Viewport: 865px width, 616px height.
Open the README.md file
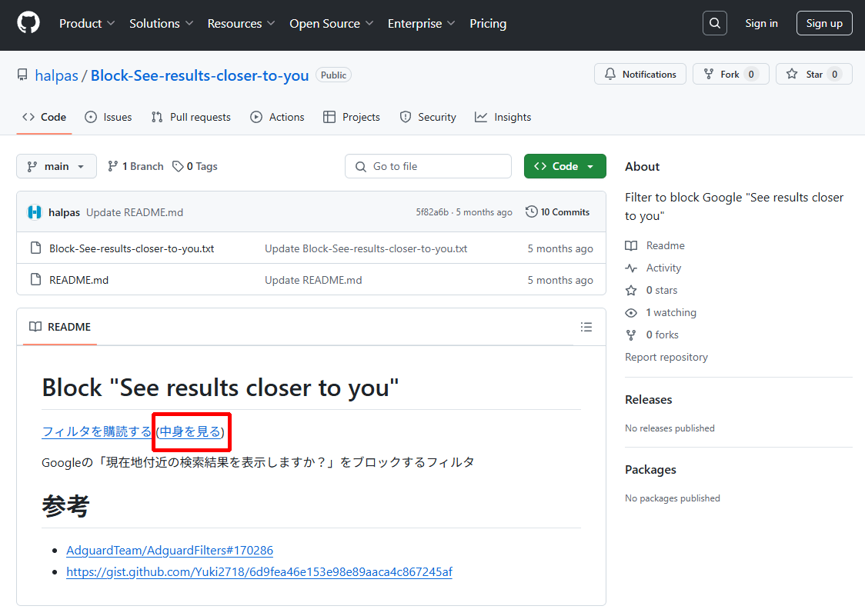click(79, 280)
